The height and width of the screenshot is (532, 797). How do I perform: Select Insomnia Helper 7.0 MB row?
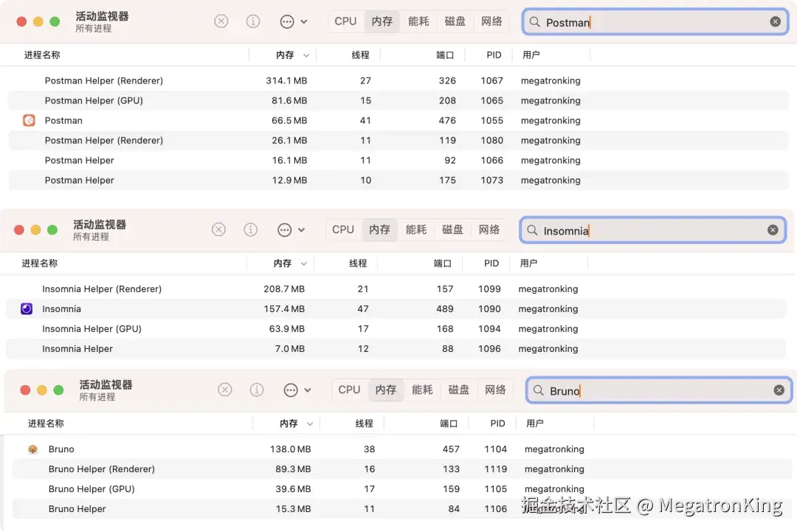(396, 348)
